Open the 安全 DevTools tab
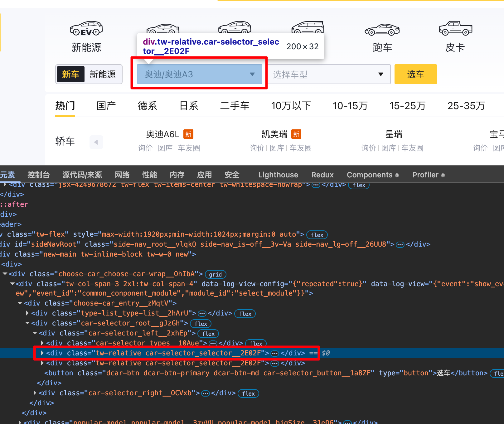The height and width of the screenshot is (424, 504). point(232,175)
